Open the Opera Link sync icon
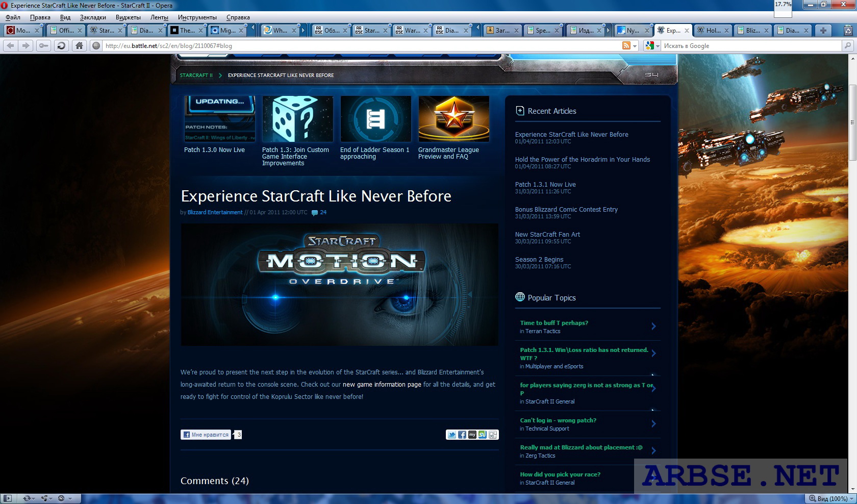This screenshot has height=504, width=857. 27,498
